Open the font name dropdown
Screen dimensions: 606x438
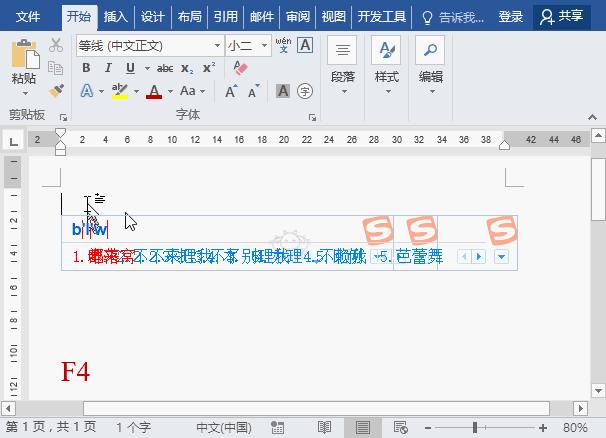coord(218,46)
